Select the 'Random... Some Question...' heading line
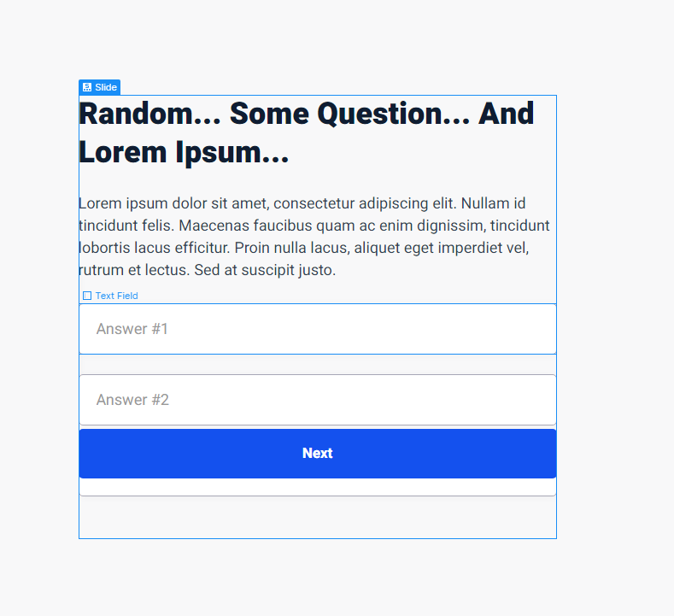The height and width of the screenshot is (616, 674). [x=306, y=114]
